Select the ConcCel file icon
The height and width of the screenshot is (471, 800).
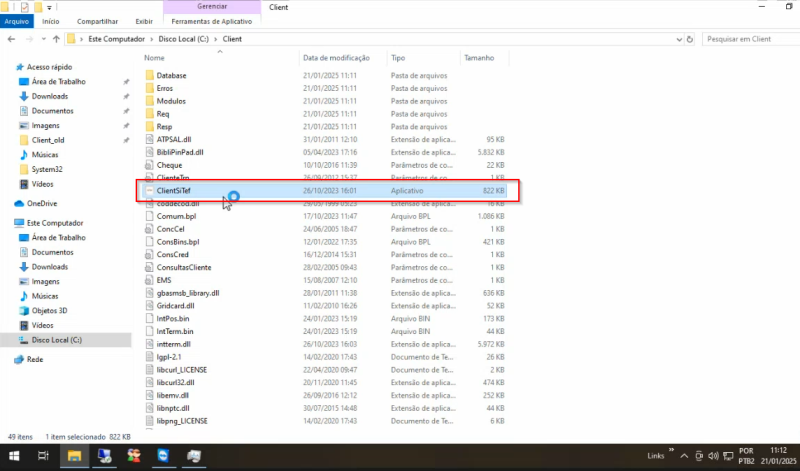coord(149,229)
